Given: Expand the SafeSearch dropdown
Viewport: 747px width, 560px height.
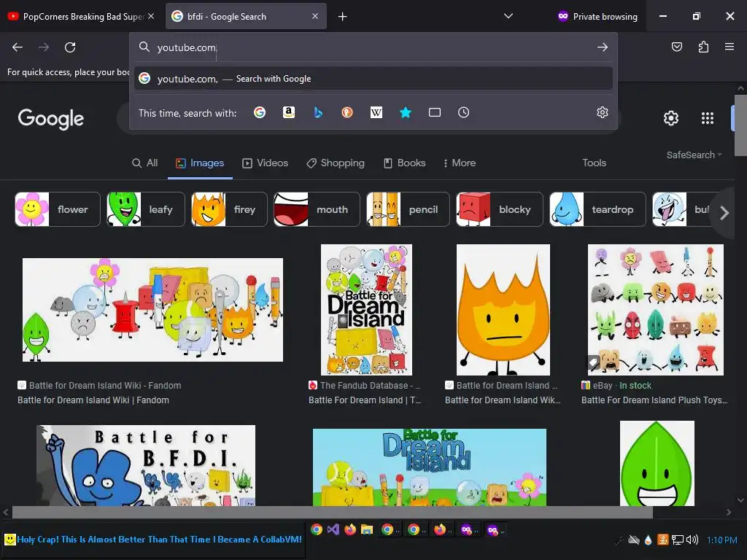Looking at the screenshot, I should click(x=694, y=155).
